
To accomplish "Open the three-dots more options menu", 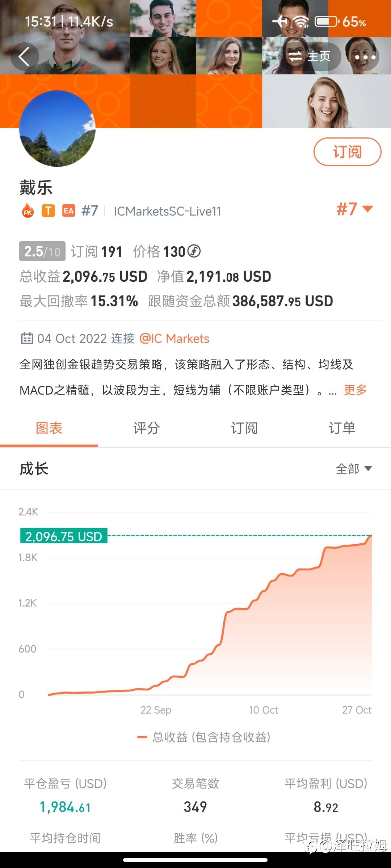I will point(365,57).
